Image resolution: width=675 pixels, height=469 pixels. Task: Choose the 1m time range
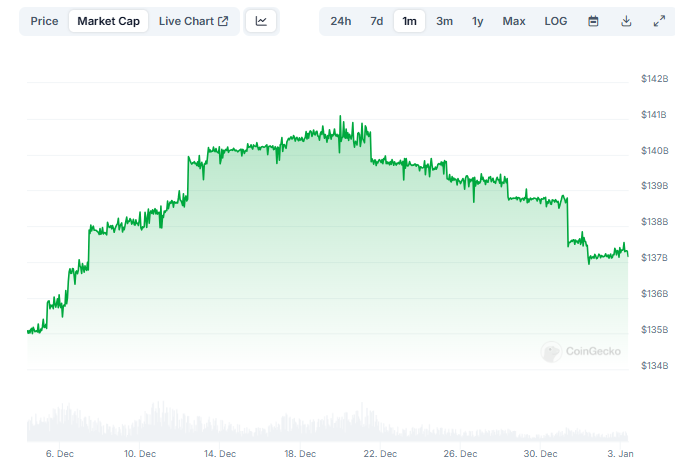coord(409,21)
